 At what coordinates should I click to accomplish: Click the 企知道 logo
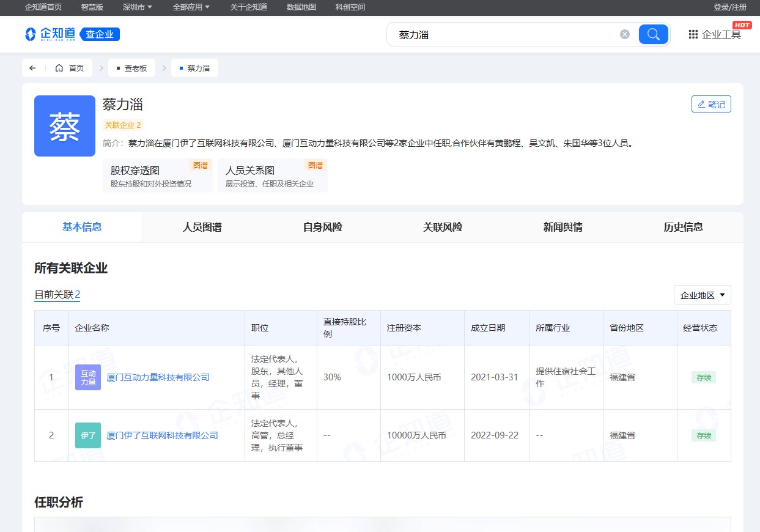(50, 34)
